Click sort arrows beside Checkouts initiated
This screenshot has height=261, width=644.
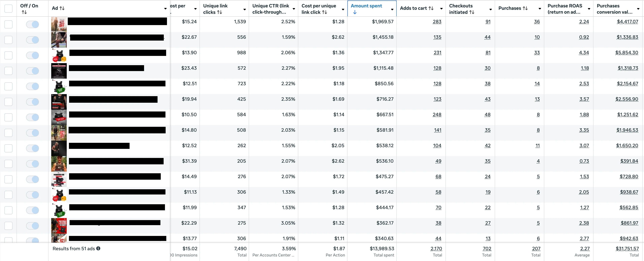coord(472,12)
